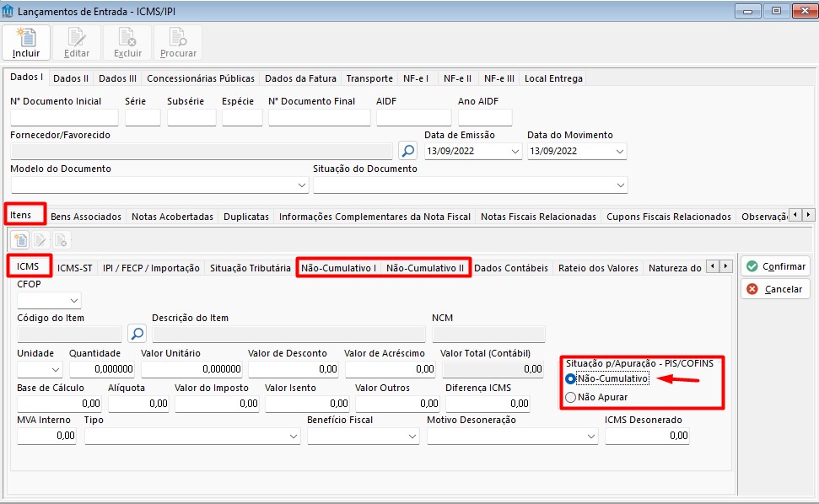
Task: Open Concessionárias Públicas tab
Action: [x=201, y=78]
